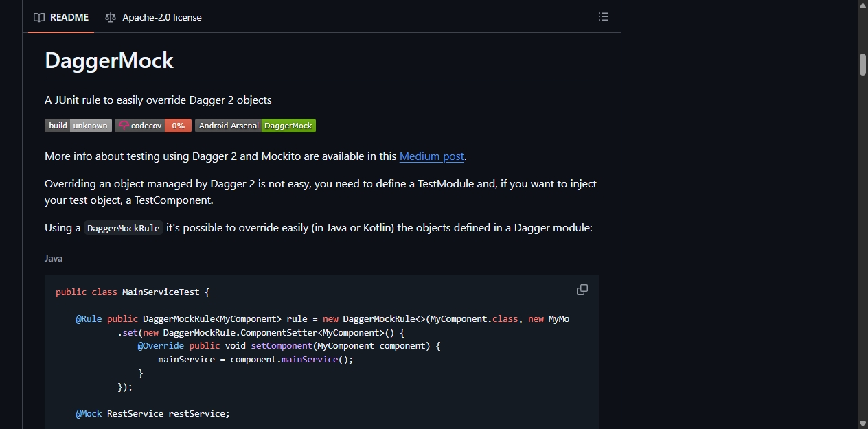Click the book icon beside README
This screenshot has width=868, height=429.
coord(39,17)
